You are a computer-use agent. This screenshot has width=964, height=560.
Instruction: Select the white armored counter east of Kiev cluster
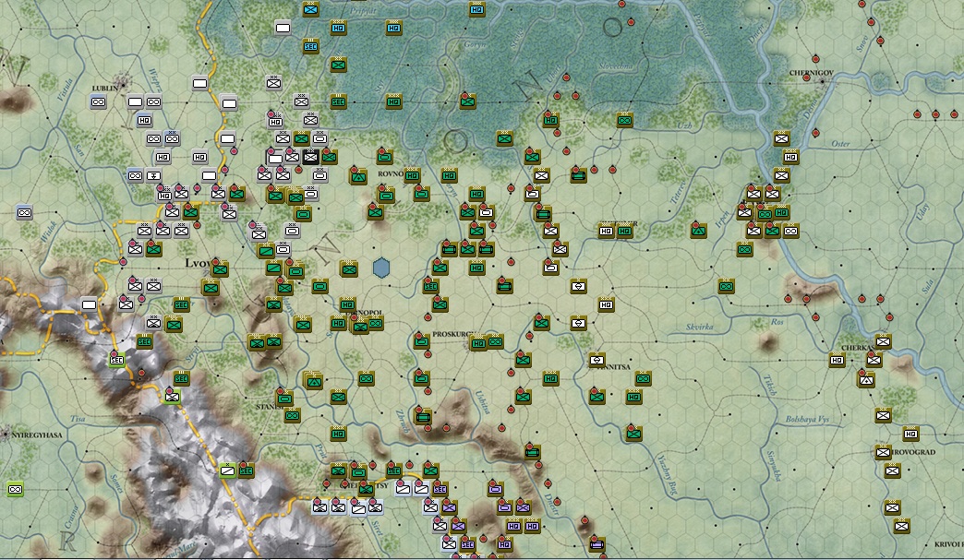pos(790,231)
